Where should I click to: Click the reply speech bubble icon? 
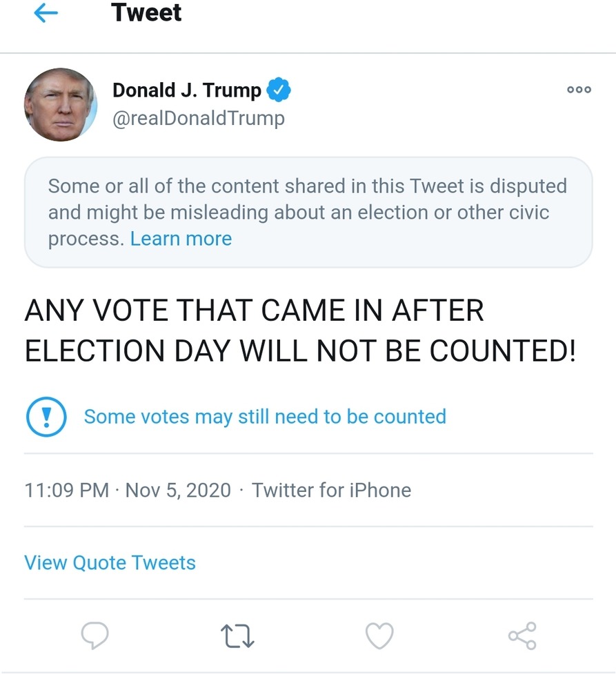coord(95,635)
